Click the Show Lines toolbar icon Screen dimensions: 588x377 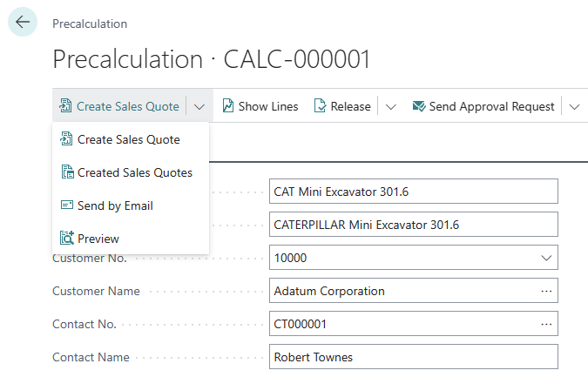pos(228,106)
